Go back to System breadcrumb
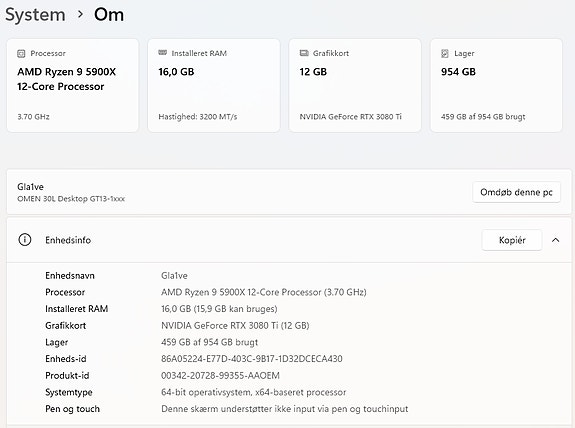The height and width of the screenshot is (428, 575). (x=35, y=15)
